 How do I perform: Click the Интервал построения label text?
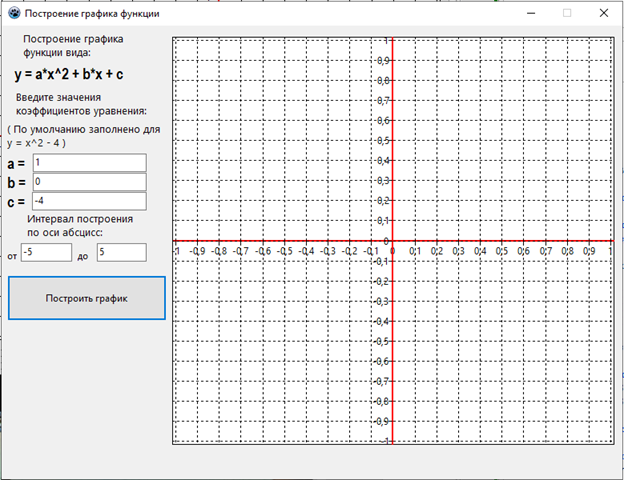tap(80, 218)
